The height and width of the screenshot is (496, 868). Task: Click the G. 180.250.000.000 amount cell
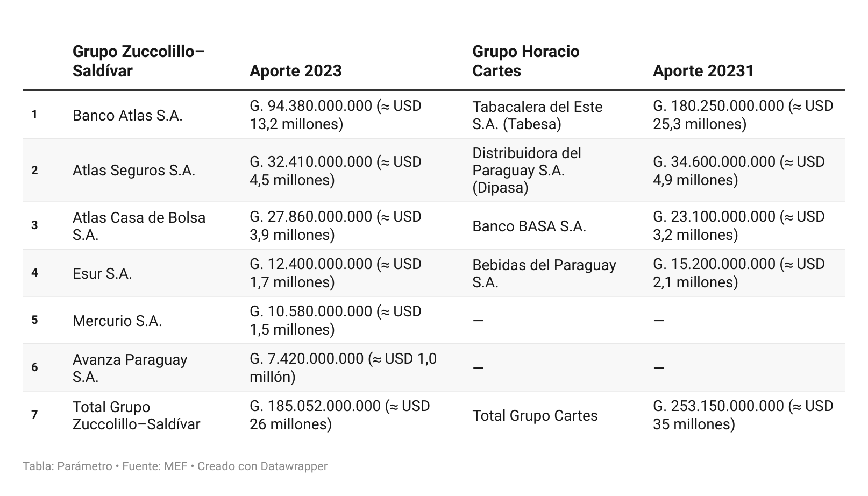pyautogui.click(x=743, y=115)
